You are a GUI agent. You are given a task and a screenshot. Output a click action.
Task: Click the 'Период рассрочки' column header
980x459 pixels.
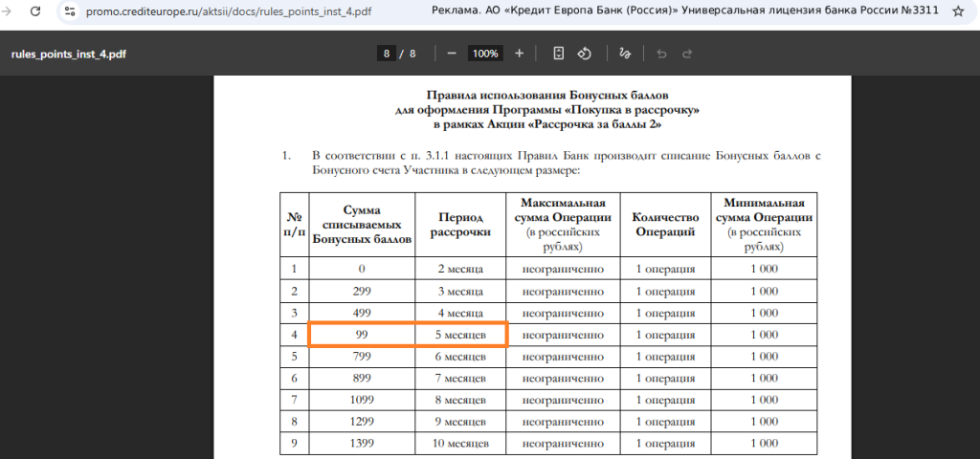click(x=460, y=225)
